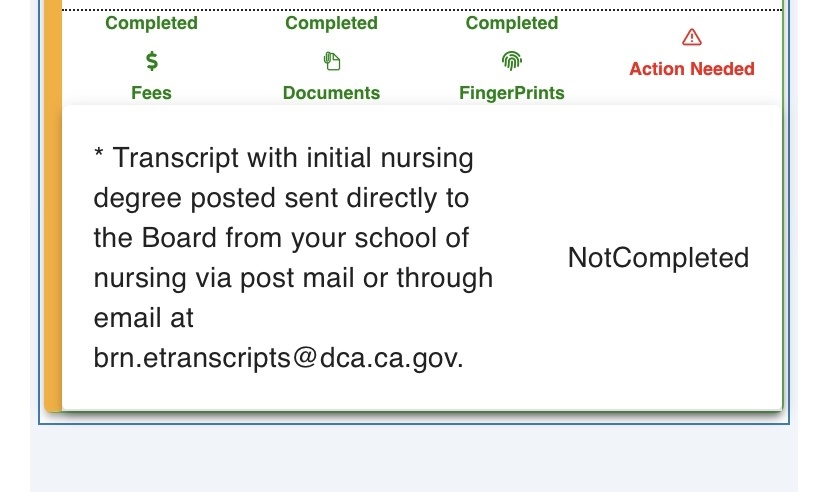Open the Fees section label

[152, 93]
